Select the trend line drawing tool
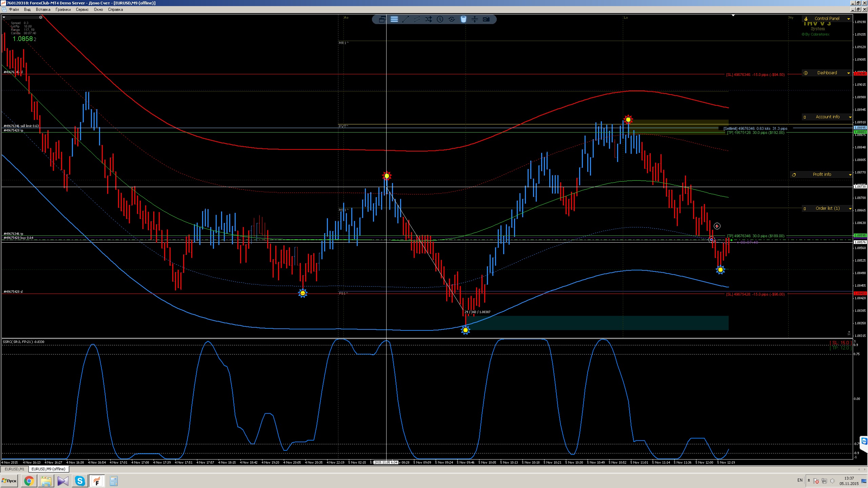Image resolution: width=868 pixels, height=488 pixels. click(x=406, y=19)
